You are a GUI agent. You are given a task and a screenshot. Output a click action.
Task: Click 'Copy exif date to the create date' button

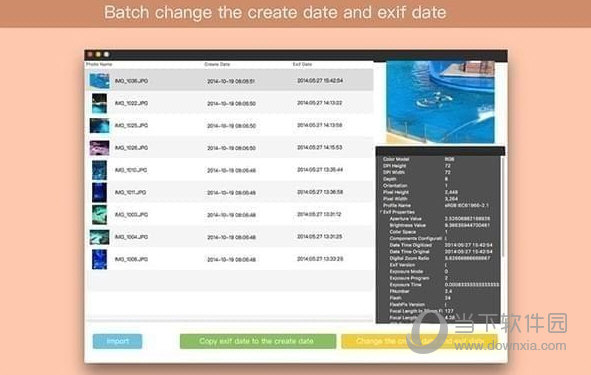pyautogui.click(x=258, y=341)
